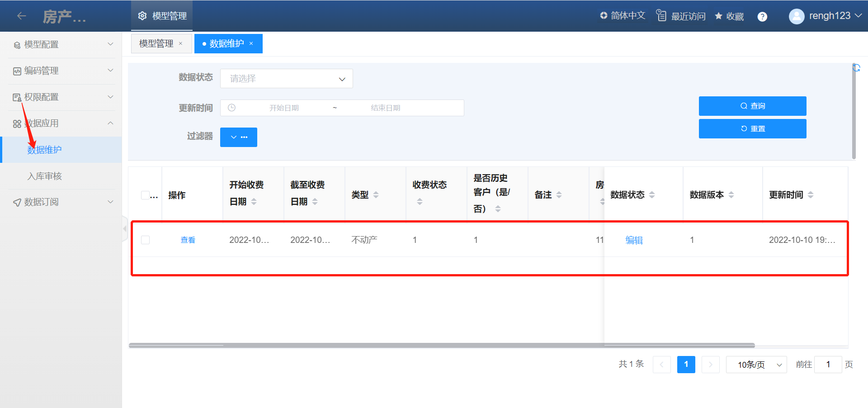Switch to the 模型管理 tab

point(156,43)
